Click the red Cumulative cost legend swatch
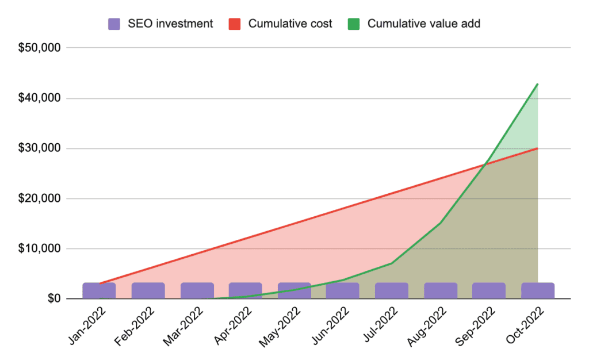The image size is (589, 364). (236, 24)
